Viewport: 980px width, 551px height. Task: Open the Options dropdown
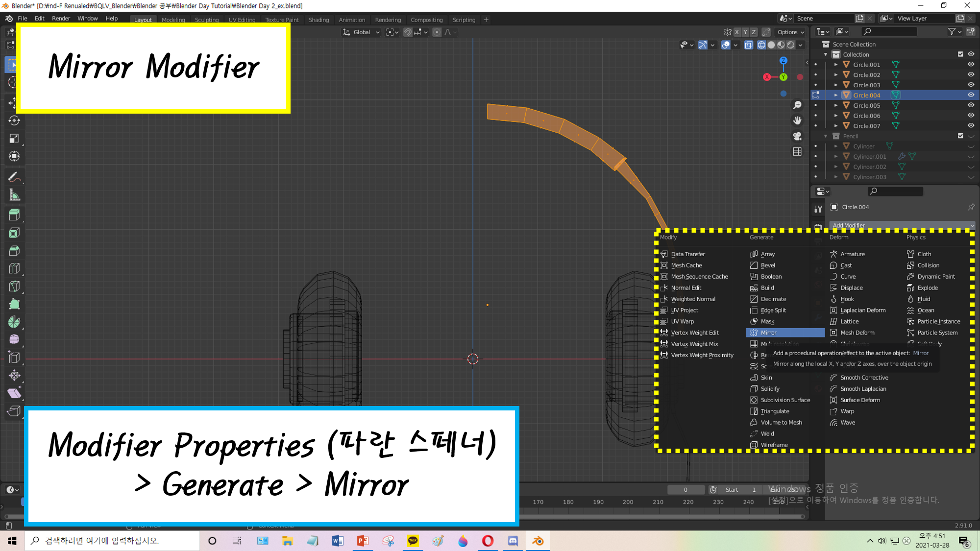(791, 32)
